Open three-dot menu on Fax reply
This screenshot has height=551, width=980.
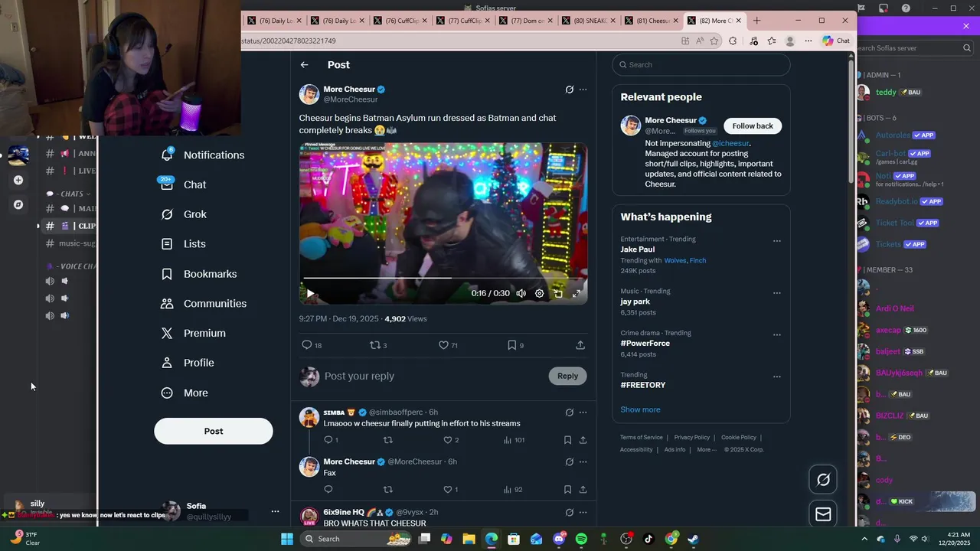583,462
